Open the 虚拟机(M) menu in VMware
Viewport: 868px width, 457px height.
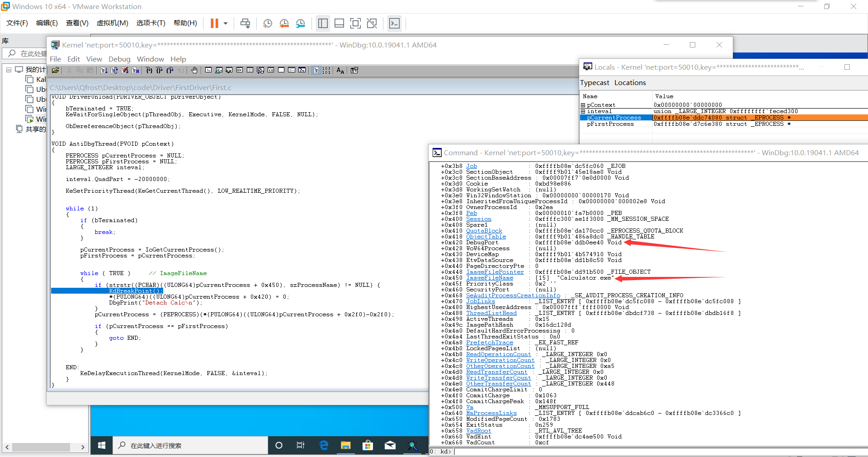[x=112, y=23]
